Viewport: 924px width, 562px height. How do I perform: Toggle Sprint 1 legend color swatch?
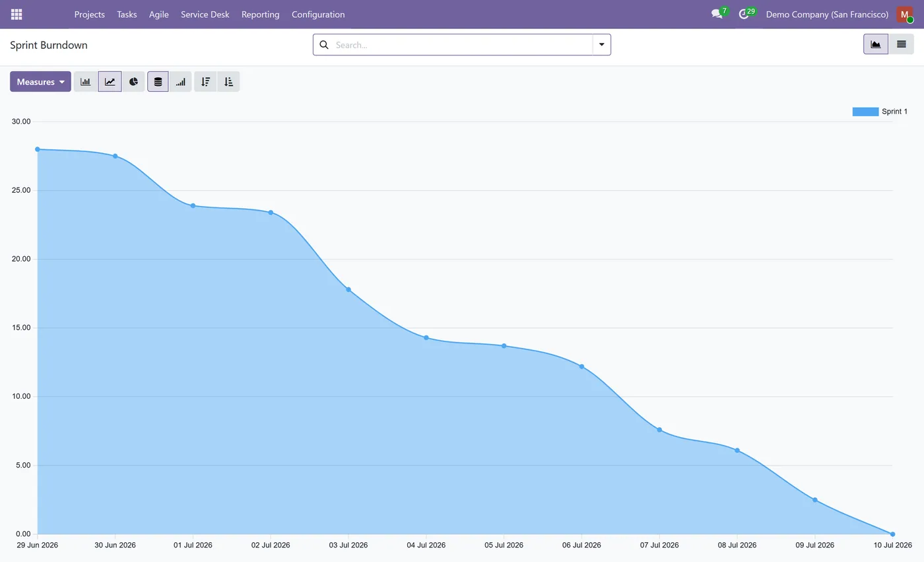865,112
